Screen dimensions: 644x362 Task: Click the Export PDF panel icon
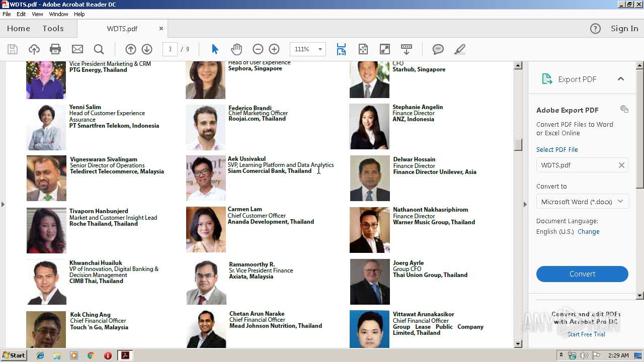547,79
